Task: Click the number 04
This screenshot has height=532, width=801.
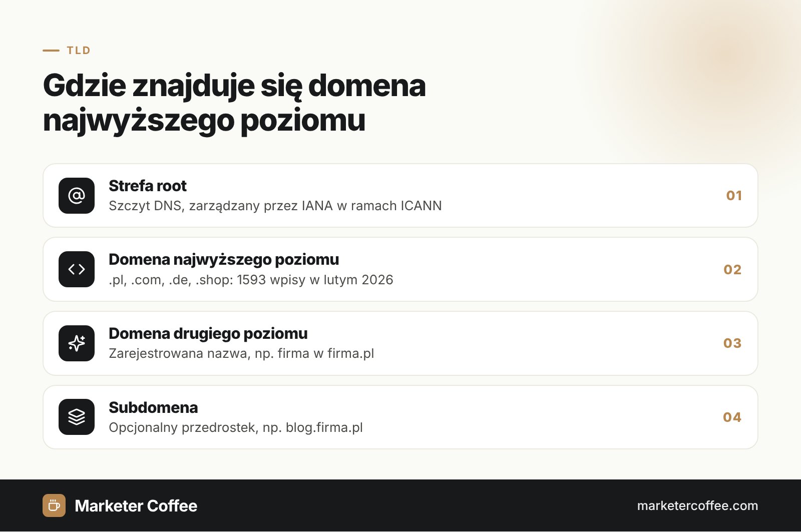Action: point(732,417)
